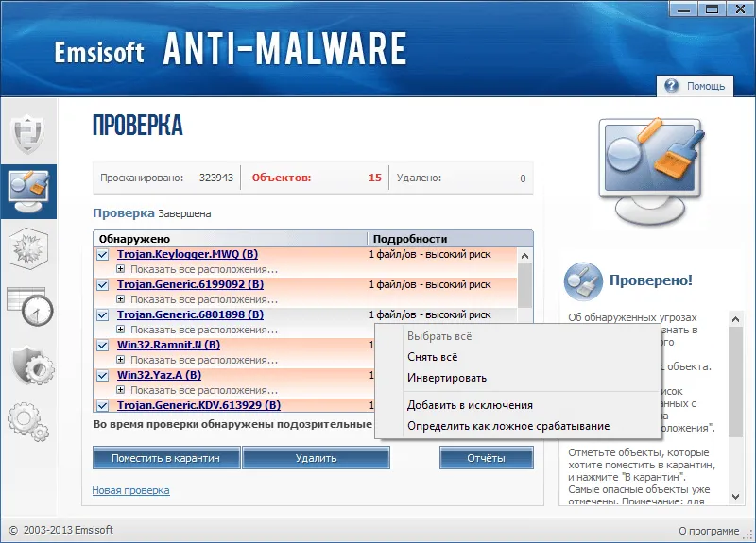Open the Guard shield-with-gear sidebar icon
This screenshot has height=543, width=756.
click(x=32, y=365)
